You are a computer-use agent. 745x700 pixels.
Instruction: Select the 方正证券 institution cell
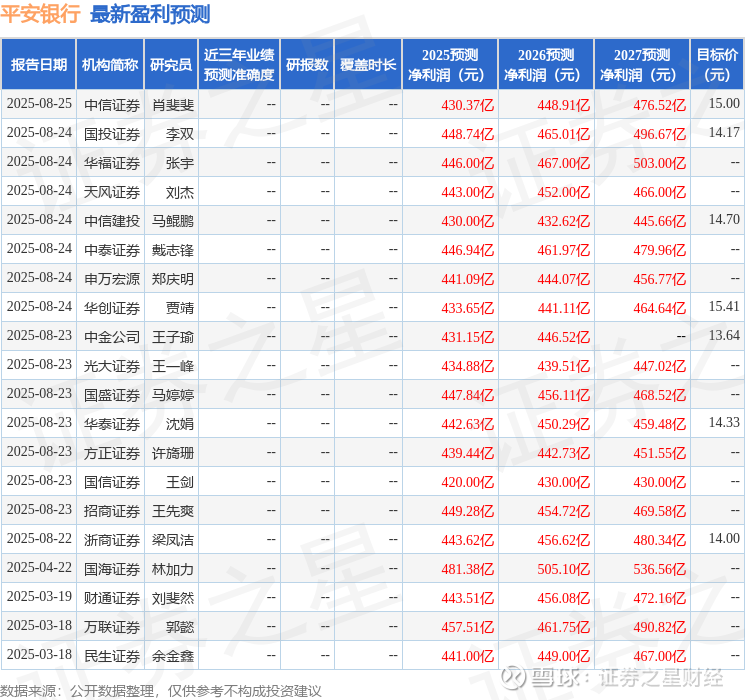click(112, 453)
